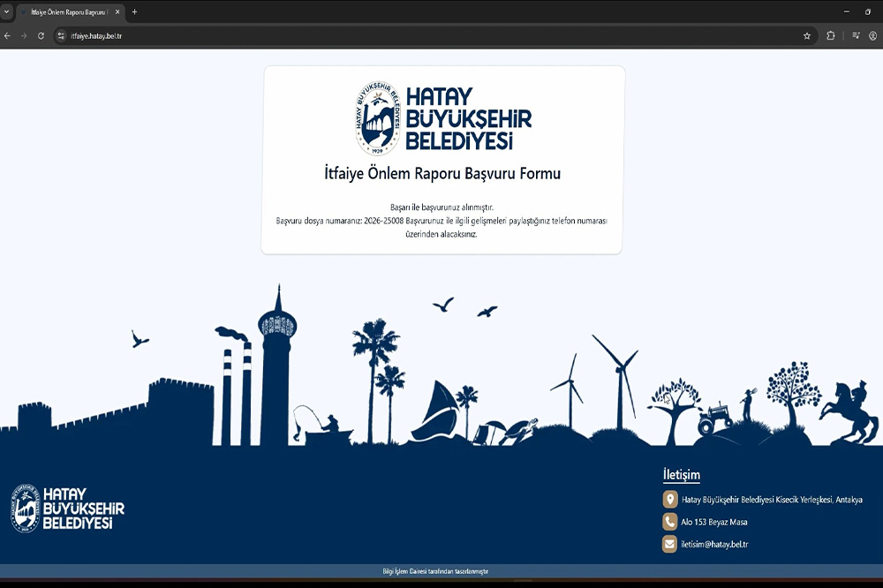Click the iletisim@hatay.bel.tr email address
This screenshot has width=883, height=588.
pos(714,545)
